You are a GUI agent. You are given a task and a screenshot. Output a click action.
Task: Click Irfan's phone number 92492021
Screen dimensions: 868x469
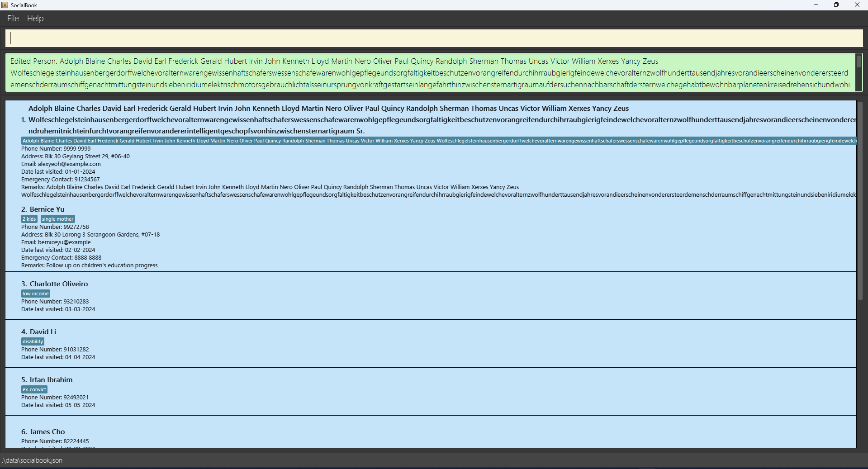(55, 398)
